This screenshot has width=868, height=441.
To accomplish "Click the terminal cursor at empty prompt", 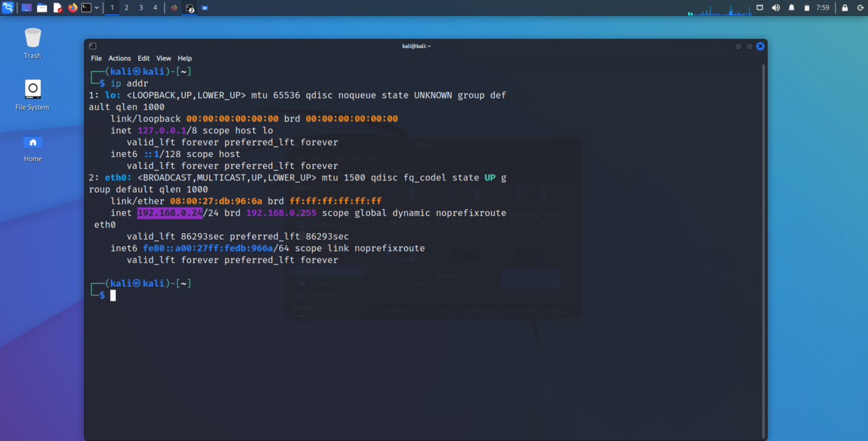I will 113,295.
